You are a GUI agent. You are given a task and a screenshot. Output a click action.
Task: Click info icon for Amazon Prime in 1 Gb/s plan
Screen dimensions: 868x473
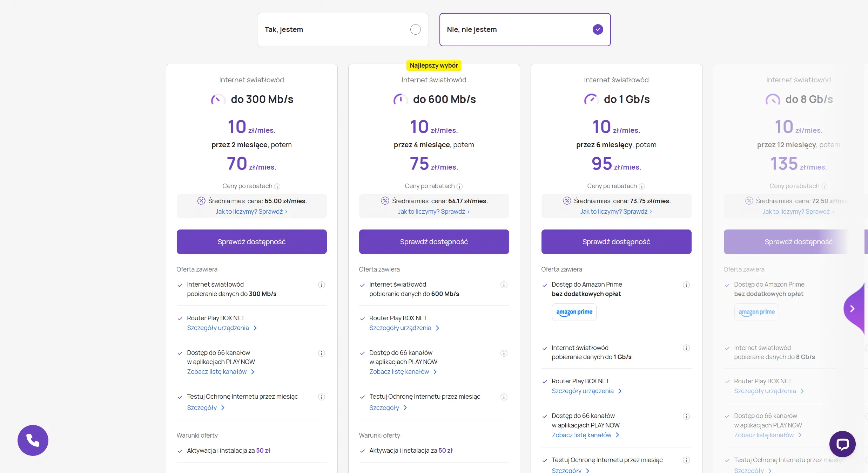point(686,285)
